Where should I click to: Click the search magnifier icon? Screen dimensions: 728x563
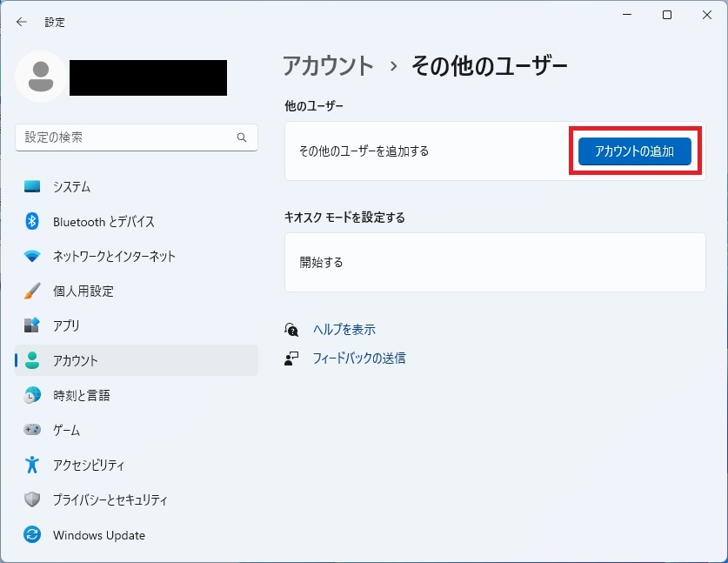242,137
